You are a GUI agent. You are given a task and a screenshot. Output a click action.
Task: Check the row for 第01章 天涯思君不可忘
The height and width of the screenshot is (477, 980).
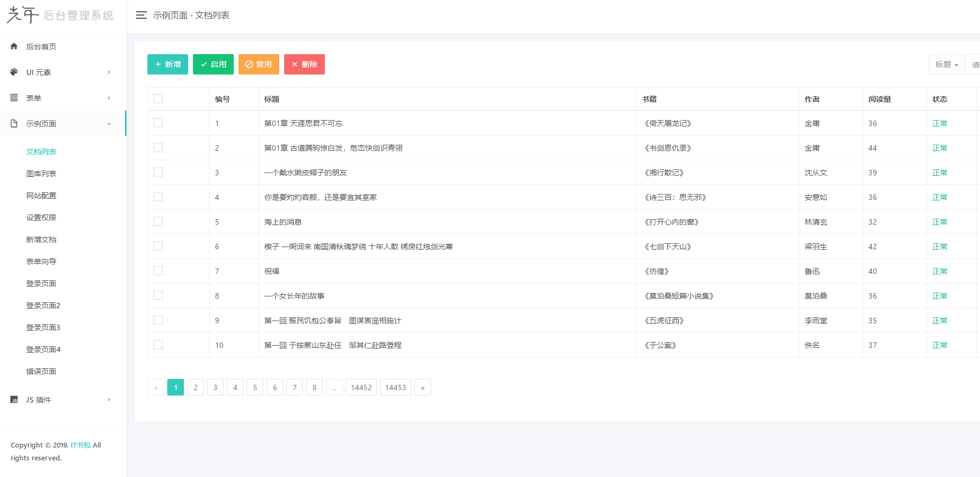pos(158,123)
